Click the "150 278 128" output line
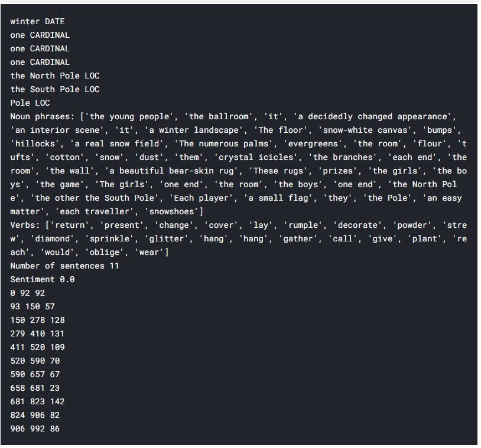This screenshot has width=481, height=448. point(37,320)
